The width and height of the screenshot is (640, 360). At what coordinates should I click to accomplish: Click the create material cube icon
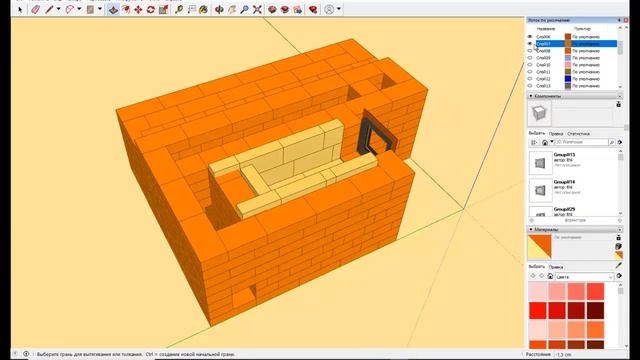pyautogui.click(x=619, y=246)
